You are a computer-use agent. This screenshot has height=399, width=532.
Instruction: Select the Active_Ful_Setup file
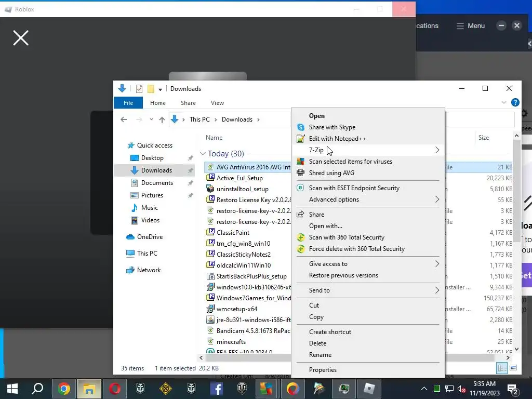coord(240,178)
